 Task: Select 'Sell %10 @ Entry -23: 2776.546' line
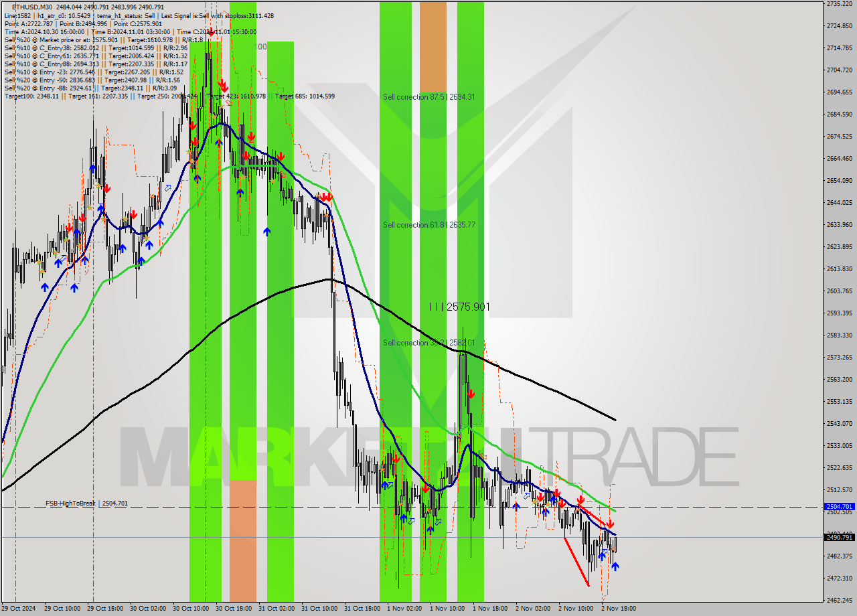[x=94, y=72]
